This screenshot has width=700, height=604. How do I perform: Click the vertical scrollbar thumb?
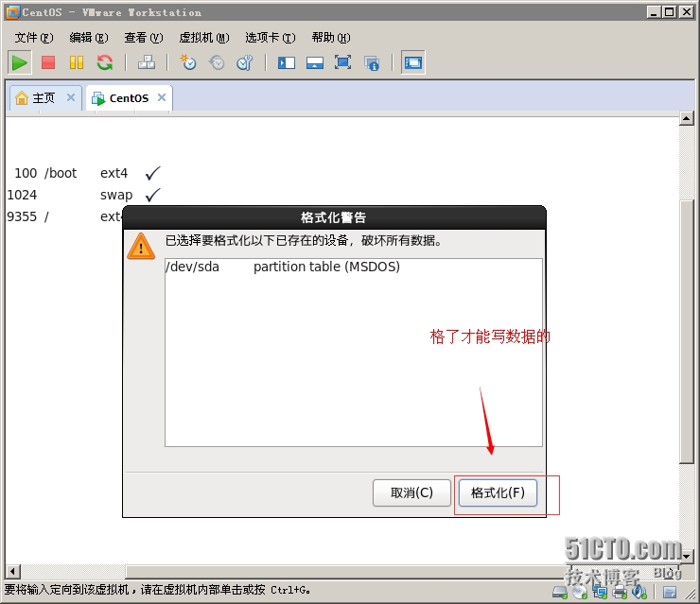tap(686, 332)
